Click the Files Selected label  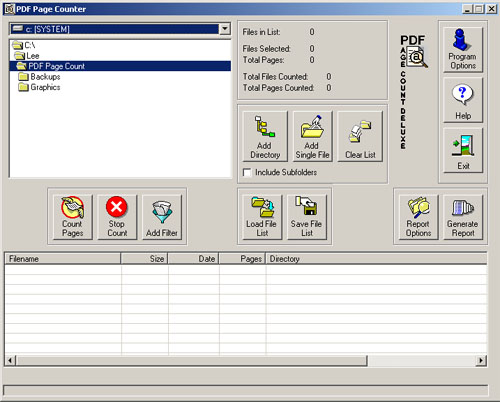267,49
